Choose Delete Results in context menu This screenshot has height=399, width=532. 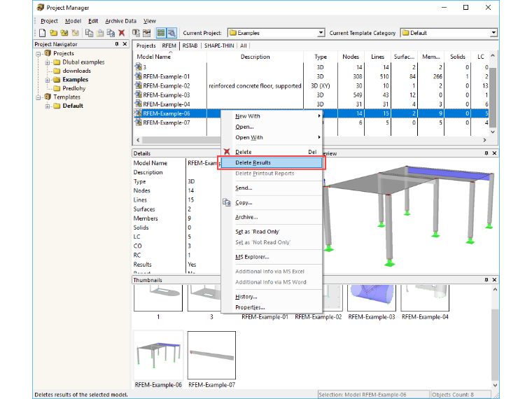pos(272,163)
